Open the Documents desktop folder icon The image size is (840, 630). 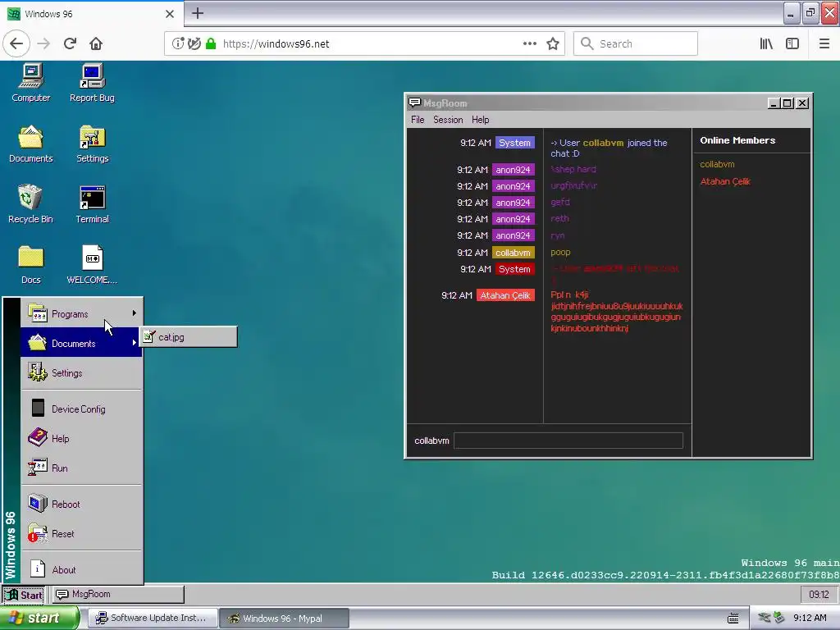(31, 143)
